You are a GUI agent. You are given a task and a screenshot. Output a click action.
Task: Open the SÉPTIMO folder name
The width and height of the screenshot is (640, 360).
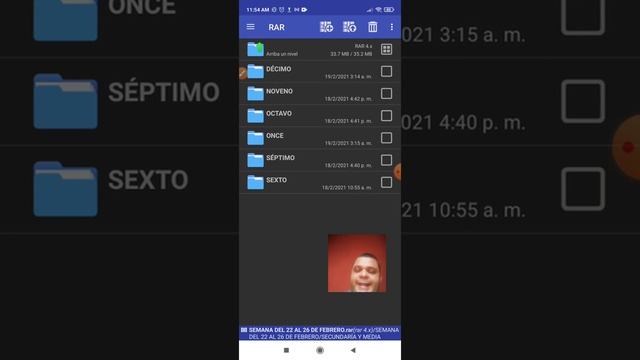click(x=280, y=157)
